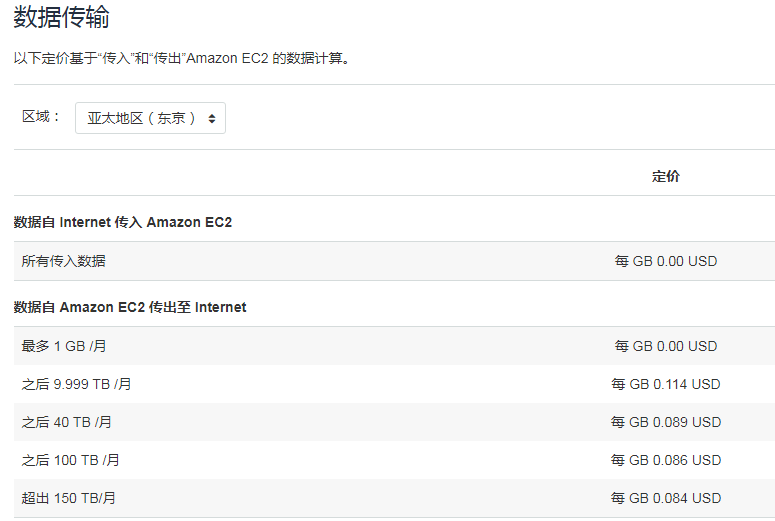This screenshot has height=521, width=775.
Task: Click the up-down arrow icon in region selector
Action: [211, 118]
